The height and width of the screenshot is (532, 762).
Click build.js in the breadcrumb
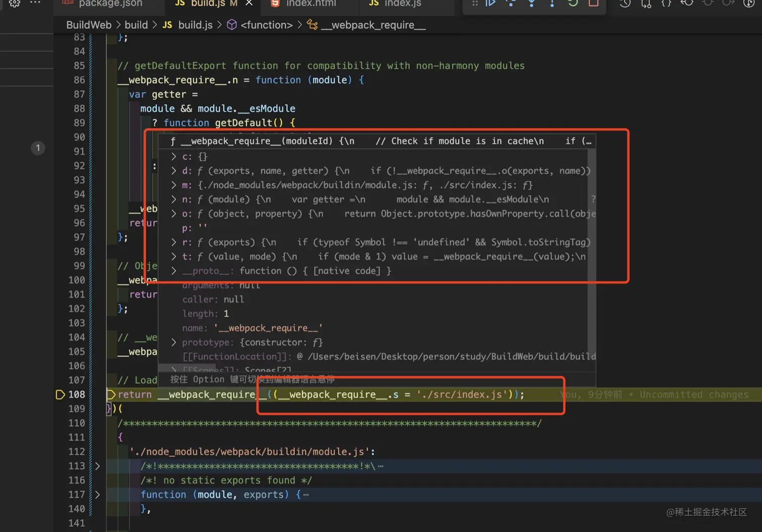coord(196,25)
